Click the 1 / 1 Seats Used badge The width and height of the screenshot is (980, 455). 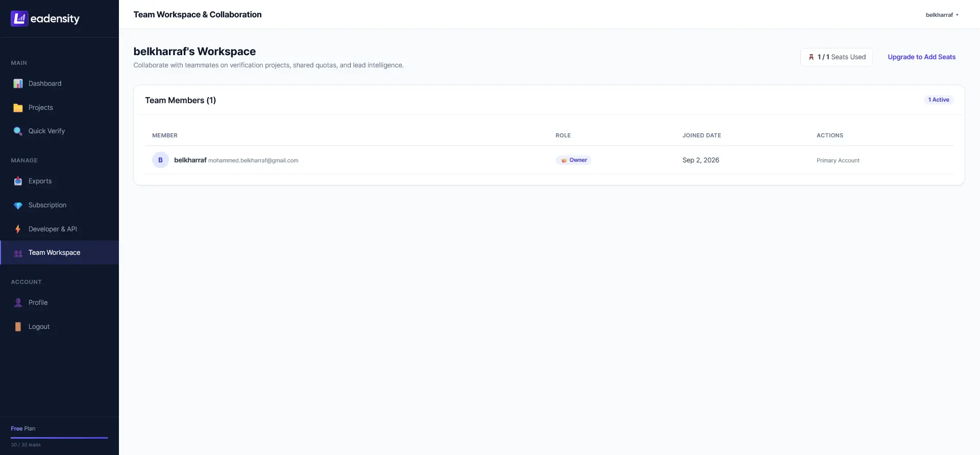coord(837,57)
